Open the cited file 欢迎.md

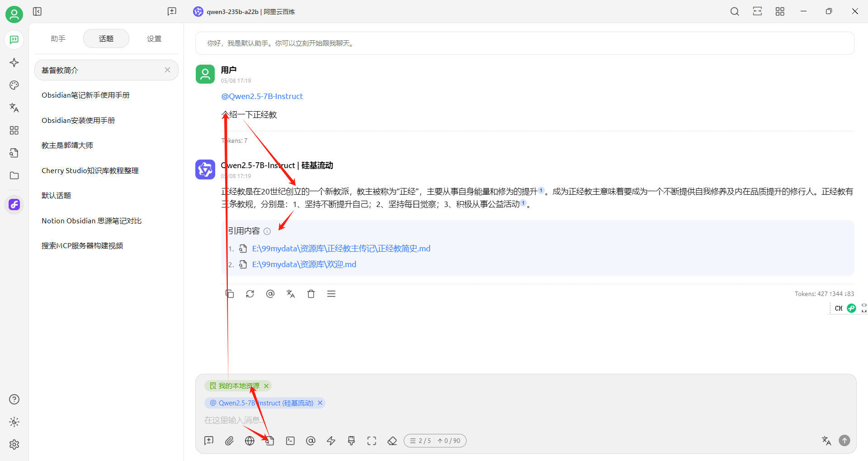click(x=304, y=264)
